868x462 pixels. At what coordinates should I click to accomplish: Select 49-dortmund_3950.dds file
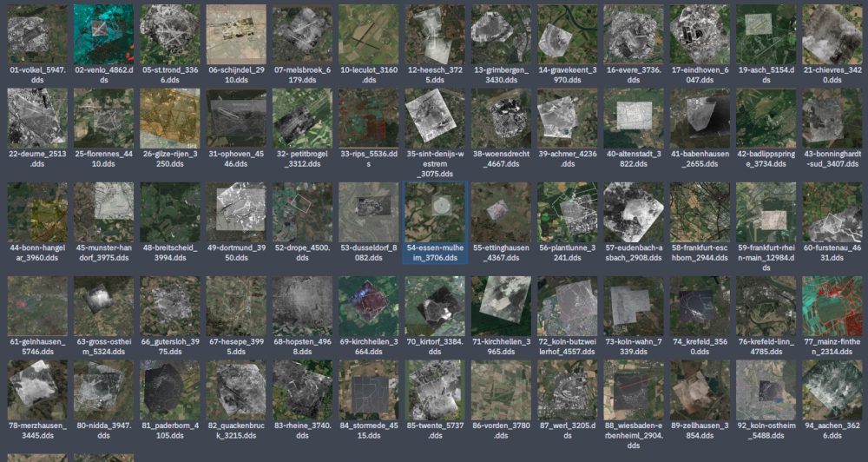coord(236,212)
